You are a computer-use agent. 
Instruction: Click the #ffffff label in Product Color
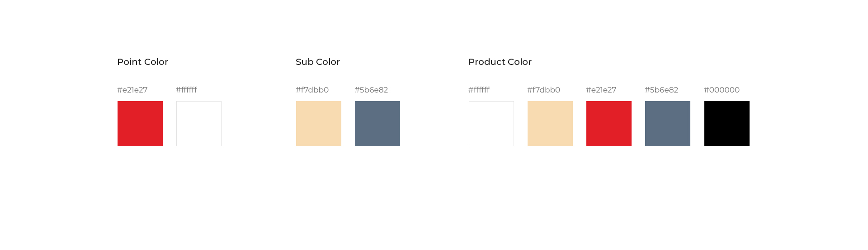(x=479, y=90)
